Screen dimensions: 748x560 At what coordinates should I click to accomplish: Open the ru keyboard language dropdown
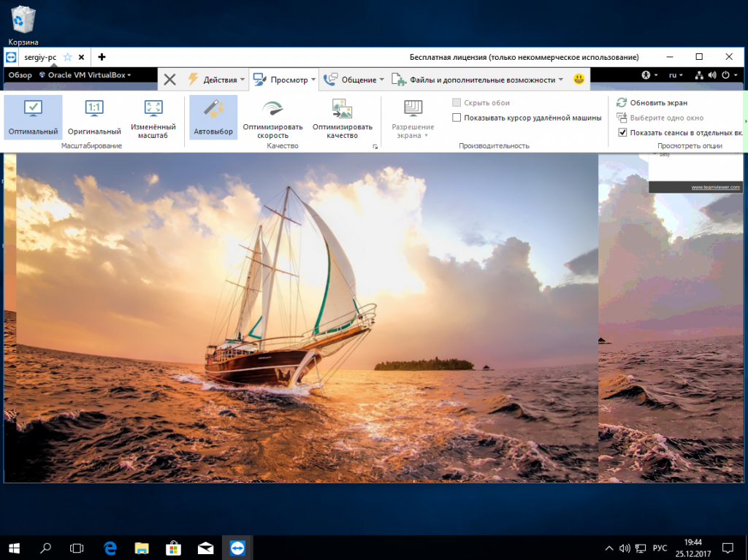click(676, 75)
